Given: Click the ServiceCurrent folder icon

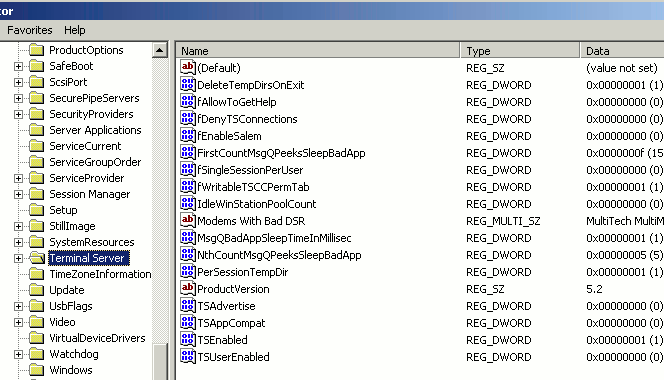Looking at the screenshot, I should (x=37, y=146).
